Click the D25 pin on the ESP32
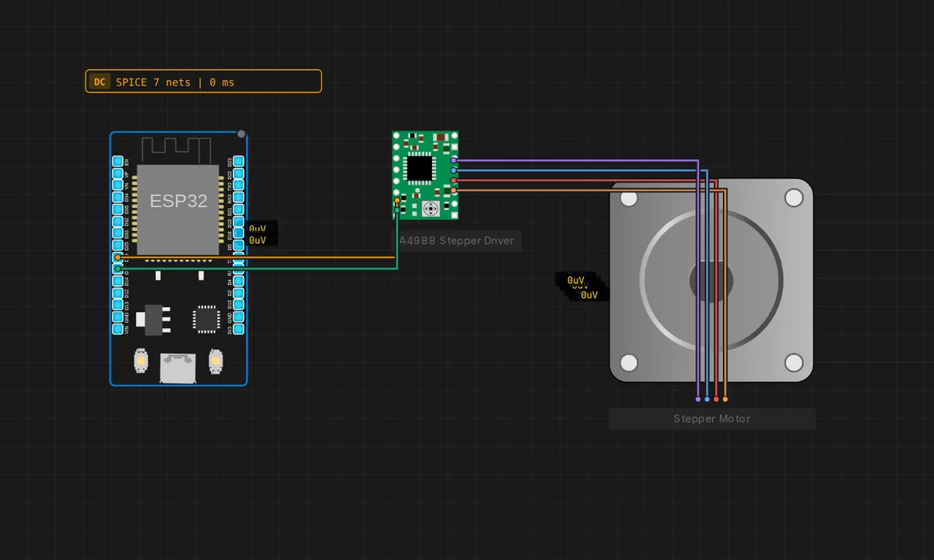This screenshot has height=560, width=934. point(118,245)
